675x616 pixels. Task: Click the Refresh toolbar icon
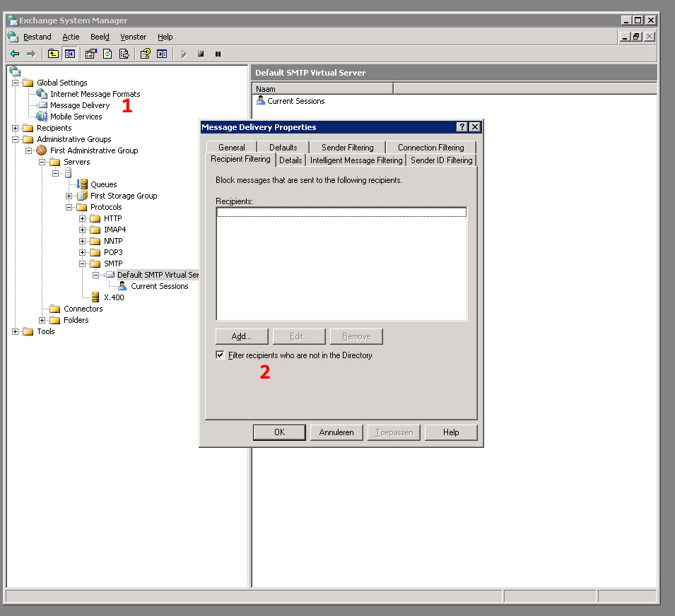click(x=107, y=54)
